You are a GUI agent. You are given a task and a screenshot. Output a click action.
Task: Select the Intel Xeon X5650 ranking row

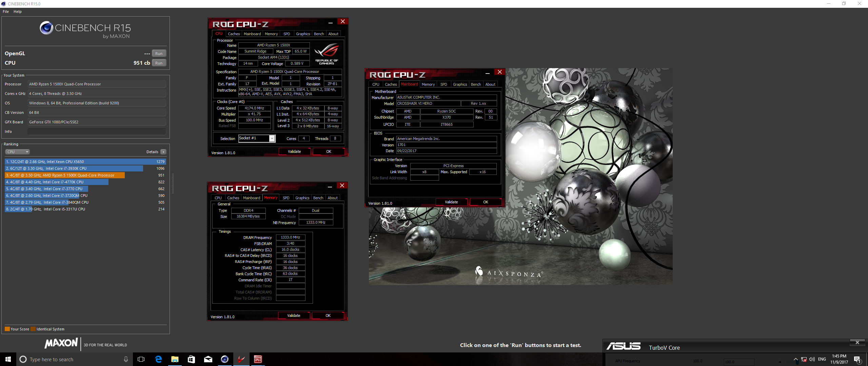(85, 162)
